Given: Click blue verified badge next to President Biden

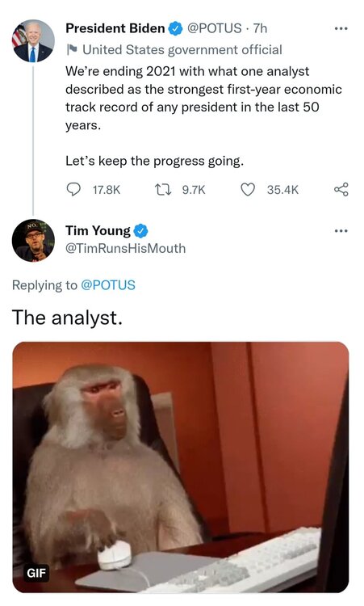Looking at the screenshot, I should point(176,28).
